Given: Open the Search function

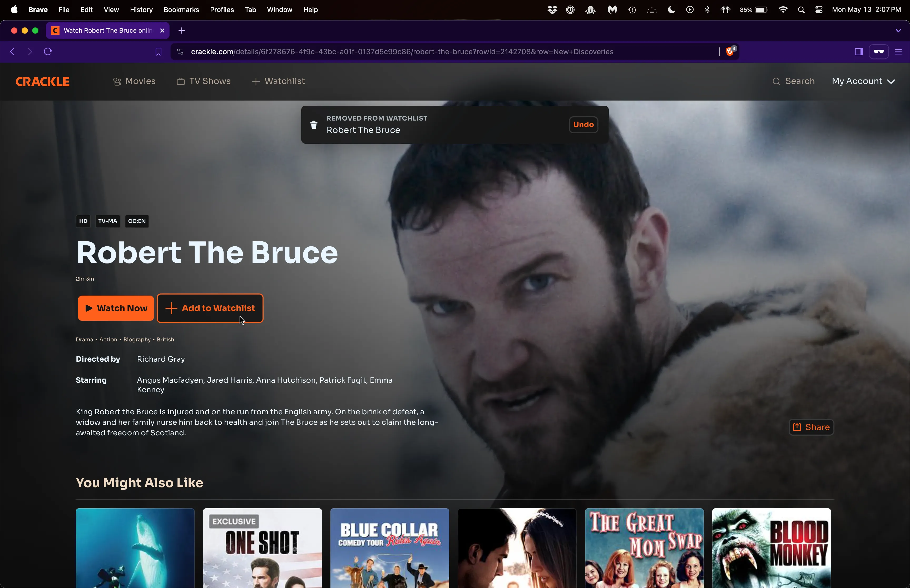Looking at the screenshot, I should click(x=793, y=81).
